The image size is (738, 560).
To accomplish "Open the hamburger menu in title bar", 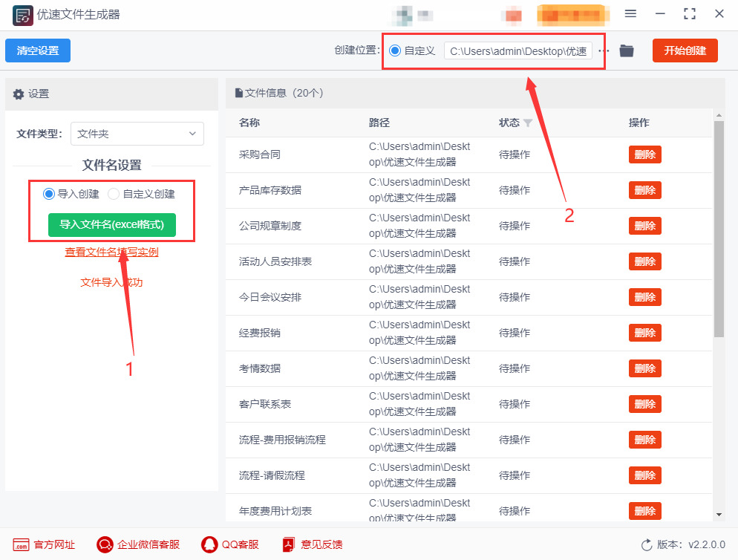I will [630, 13].
